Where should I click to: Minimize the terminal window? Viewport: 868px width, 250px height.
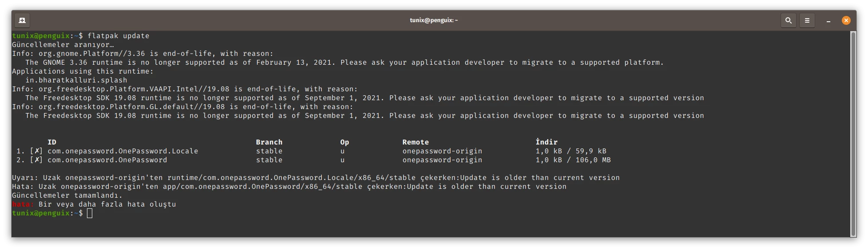[x=828, y=20]
